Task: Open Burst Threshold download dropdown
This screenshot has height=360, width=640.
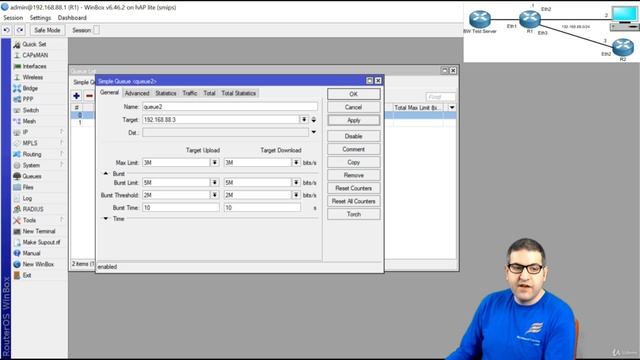Action: pyautogui.click(x=296, y=195)
